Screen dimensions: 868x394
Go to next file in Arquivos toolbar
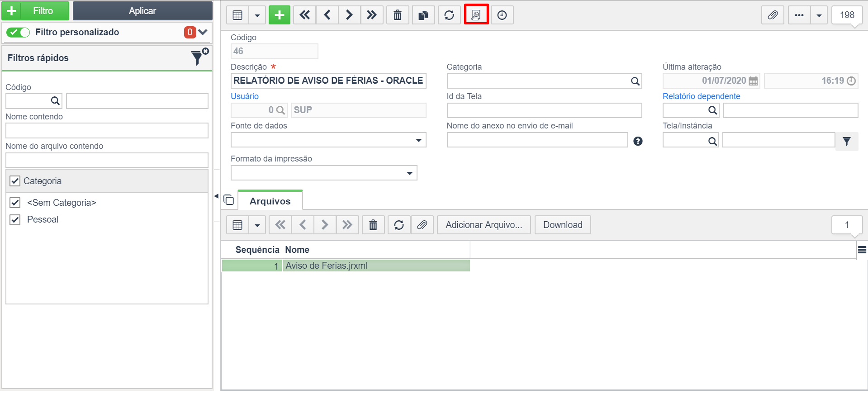(x=325, y=225)
